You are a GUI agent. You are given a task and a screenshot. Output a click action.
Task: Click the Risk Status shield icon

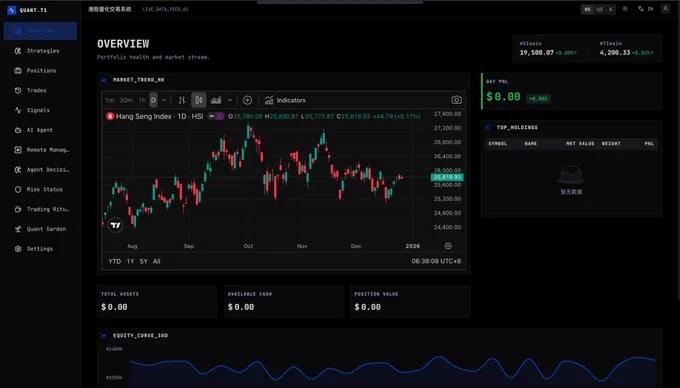point(18,189)
